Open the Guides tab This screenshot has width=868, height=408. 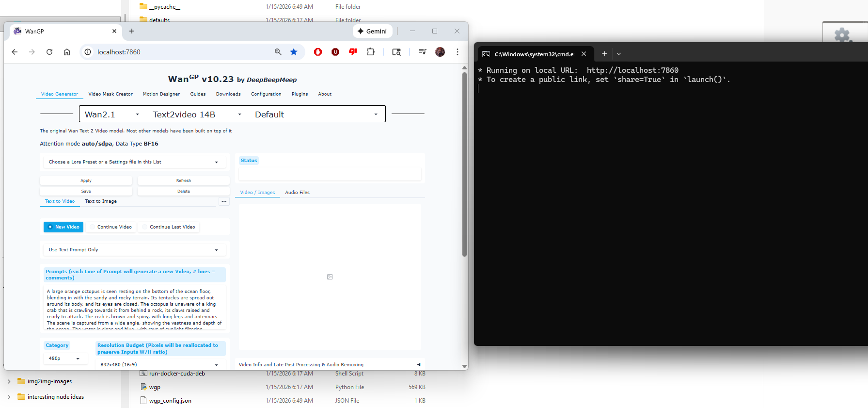198,94
